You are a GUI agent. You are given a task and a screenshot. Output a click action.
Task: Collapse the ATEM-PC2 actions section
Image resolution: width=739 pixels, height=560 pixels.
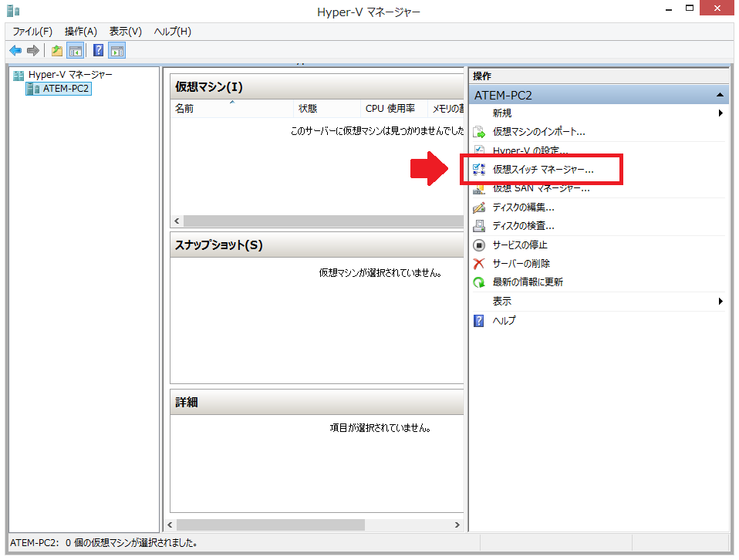pyautogui.click(x=720, y=95)
